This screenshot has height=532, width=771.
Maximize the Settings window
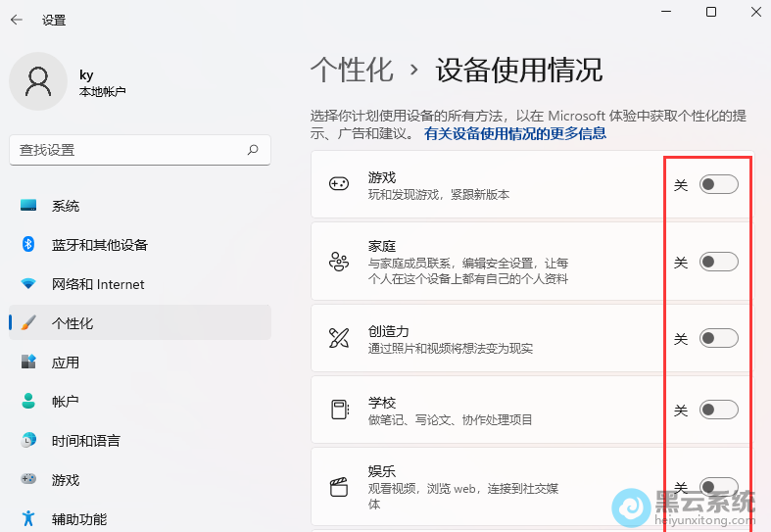coord(711,12)
